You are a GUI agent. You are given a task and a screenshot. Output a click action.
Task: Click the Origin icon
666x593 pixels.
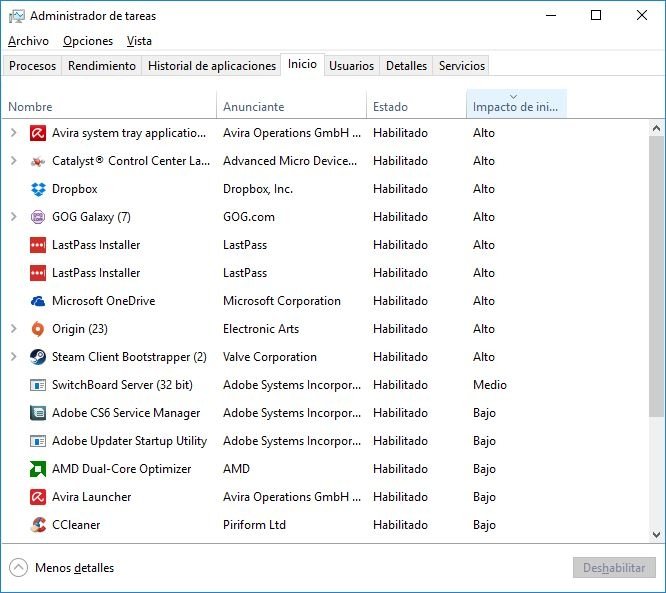click(x=38, y=329)
